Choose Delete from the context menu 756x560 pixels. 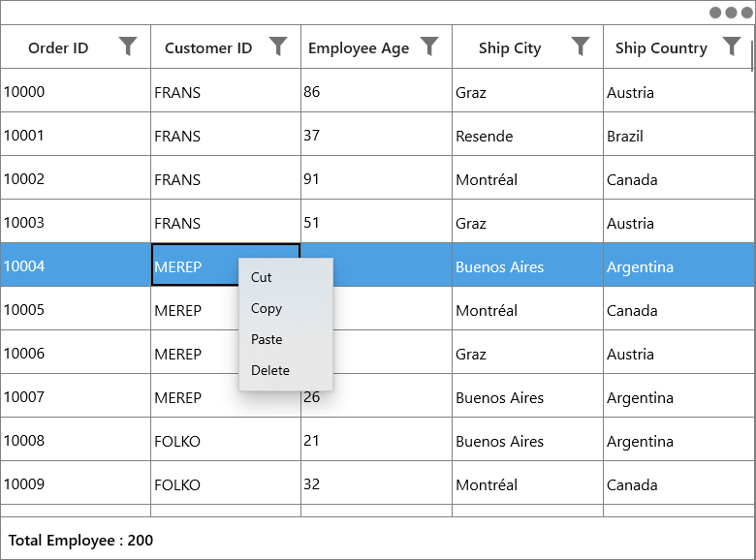(x=285, y=370)
